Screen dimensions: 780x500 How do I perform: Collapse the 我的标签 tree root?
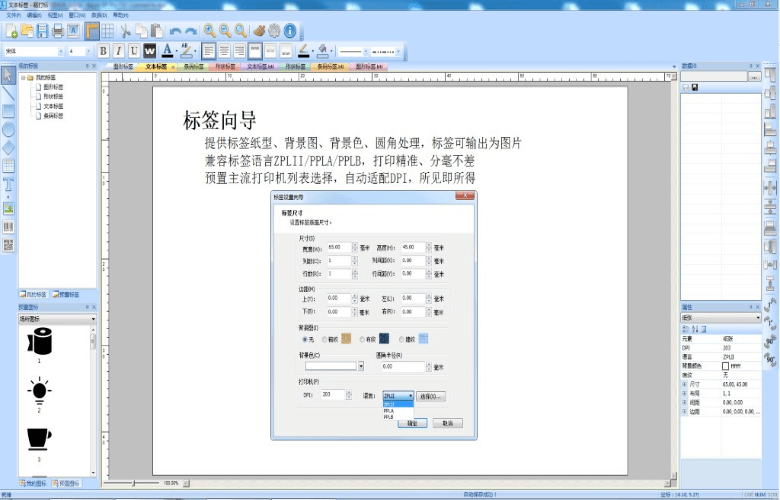click(23, 78)
